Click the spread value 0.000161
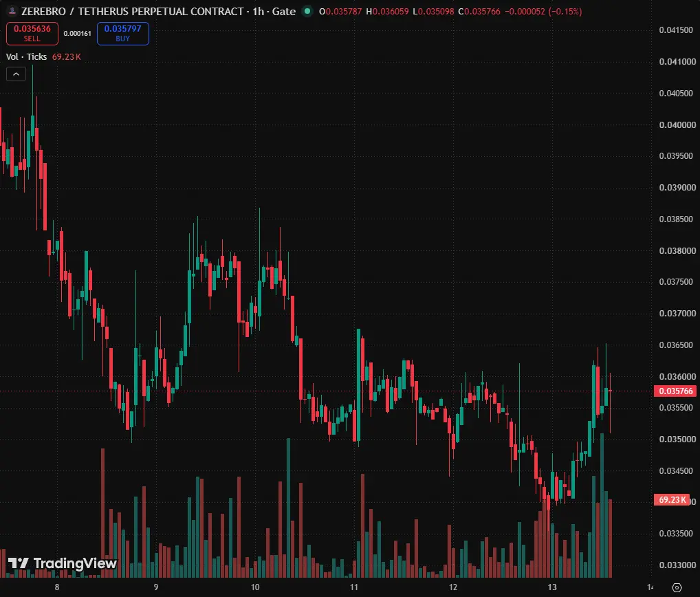Screen dimensions: 700x597 point(77,34)
